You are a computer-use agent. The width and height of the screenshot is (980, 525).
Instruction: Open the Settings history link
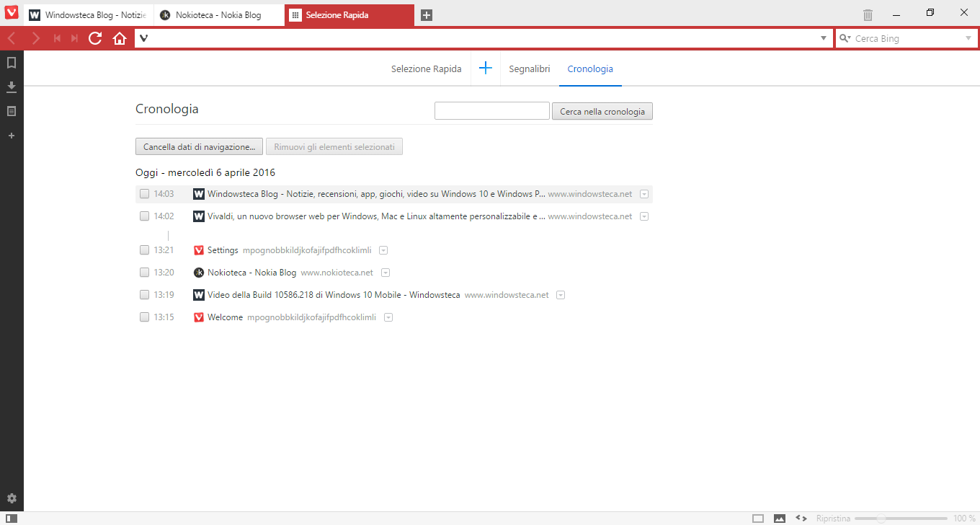click(223, 250)
